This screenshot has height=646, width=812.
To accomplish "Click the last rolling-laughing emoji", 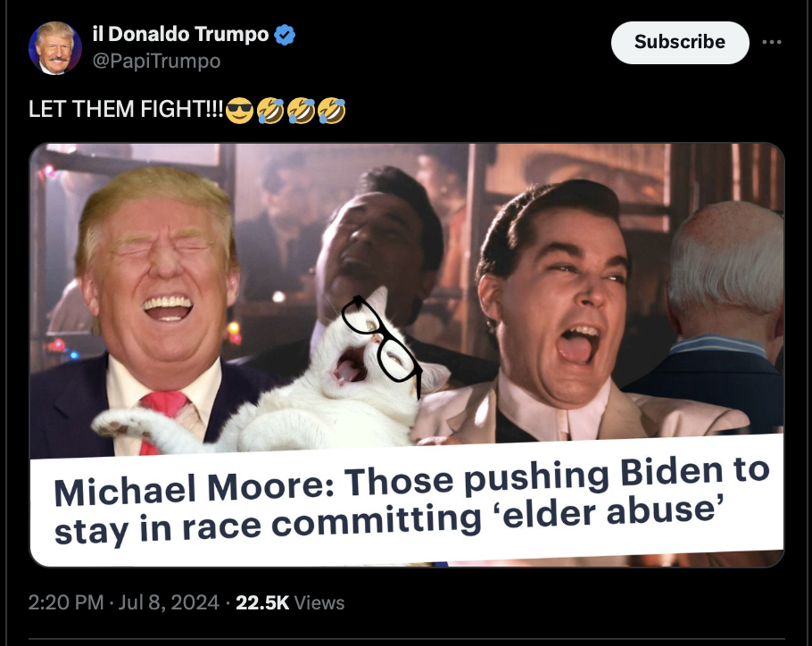I will [x=331, y=111].
